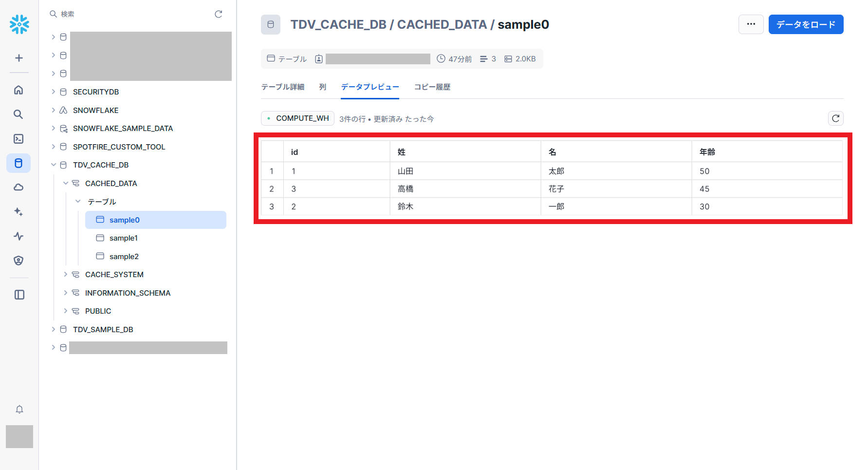This screenshot has width=868, height=470.
Task: Click the 名 column header
Action: (616, 152)
